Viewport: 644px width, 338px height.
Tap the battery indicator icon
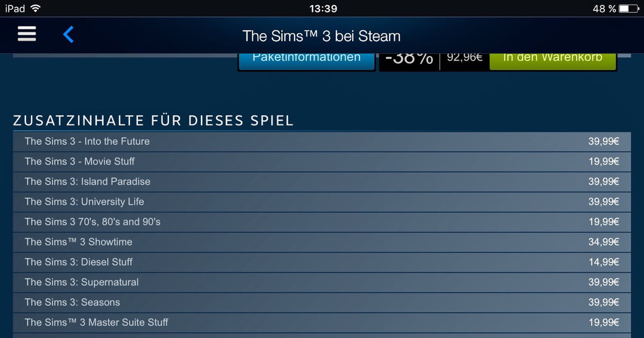(x=629, y=9)
